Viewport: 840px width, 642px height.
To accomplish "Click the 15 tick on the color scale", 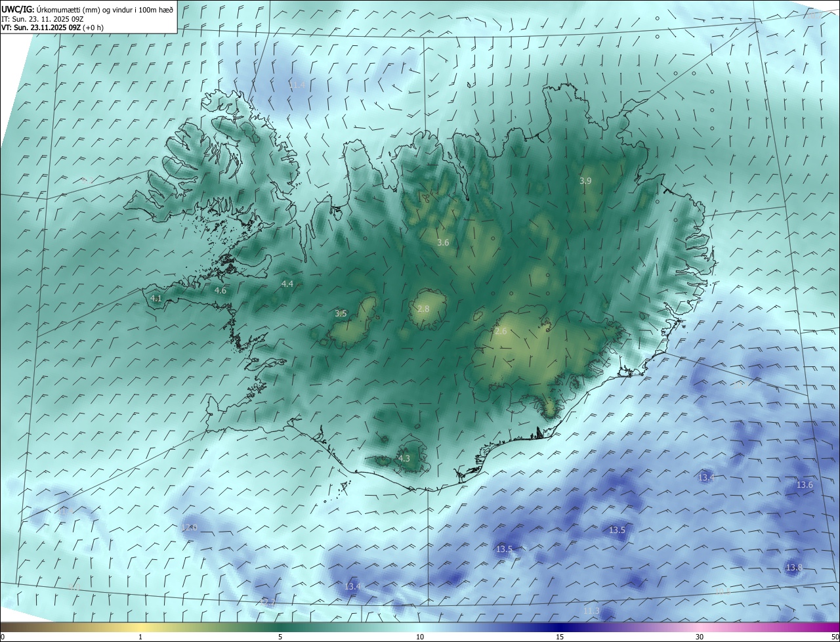I will (560, 637).
